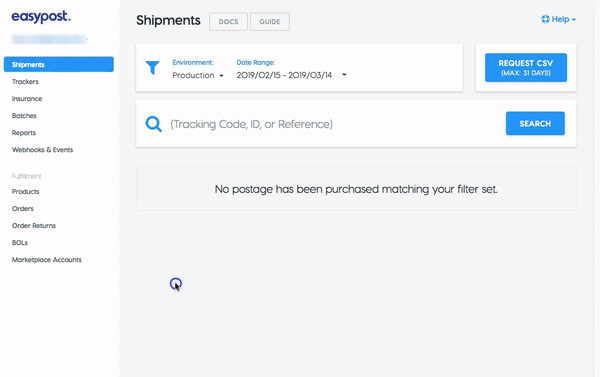Click the Help globe icon
The width and height of the screenshot is (600, 377).
(545, 19)
